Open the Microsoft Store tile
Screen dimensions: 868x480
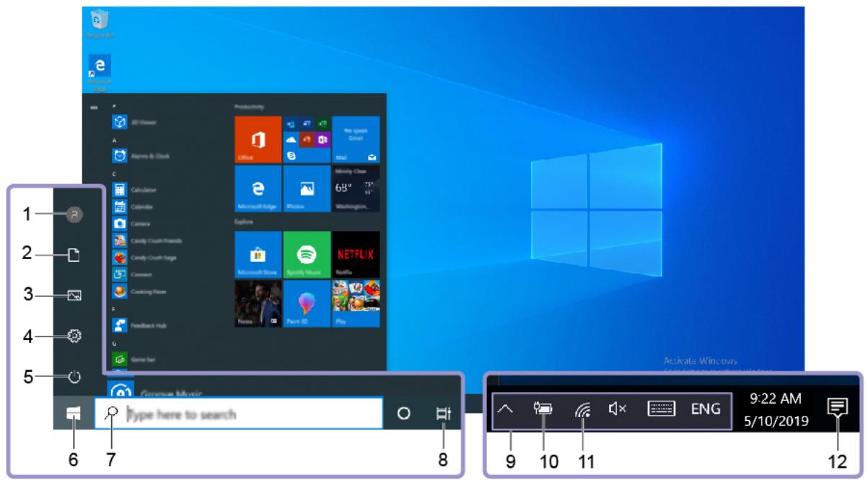pyautogui.click(x=258, y=255)
